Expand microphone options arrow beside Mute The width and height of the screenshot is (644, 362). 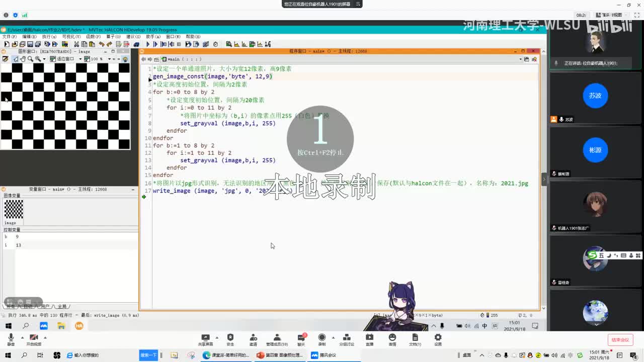click(22, 337)
